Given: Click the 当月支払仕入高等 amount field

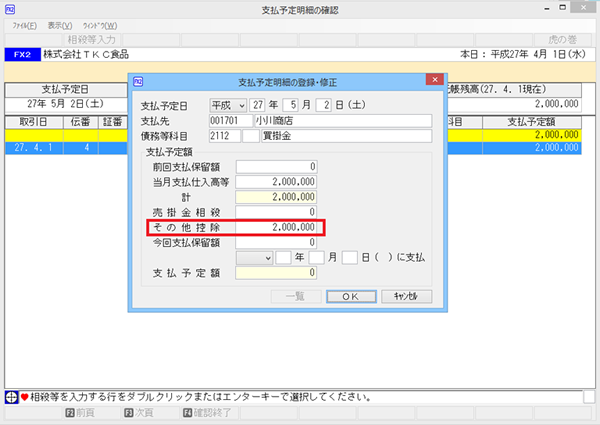Looking at the screenshot, I should point(276,182).
